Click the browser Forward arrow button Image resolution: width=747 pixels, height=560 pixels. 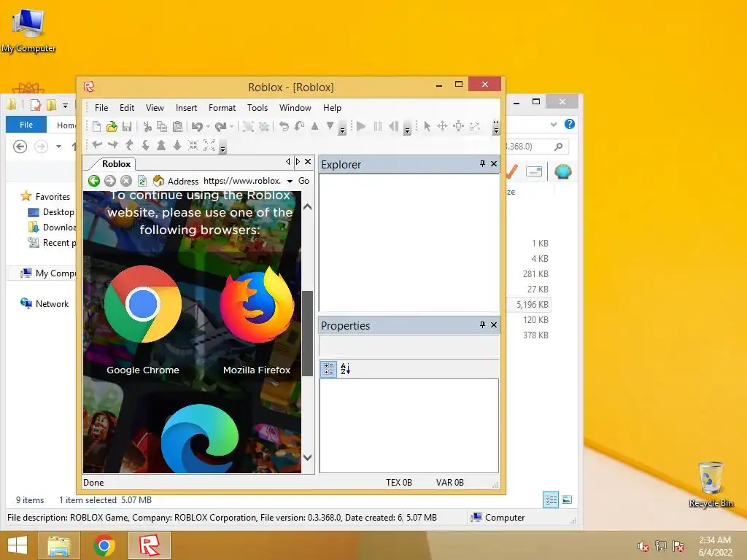(110, 181)
